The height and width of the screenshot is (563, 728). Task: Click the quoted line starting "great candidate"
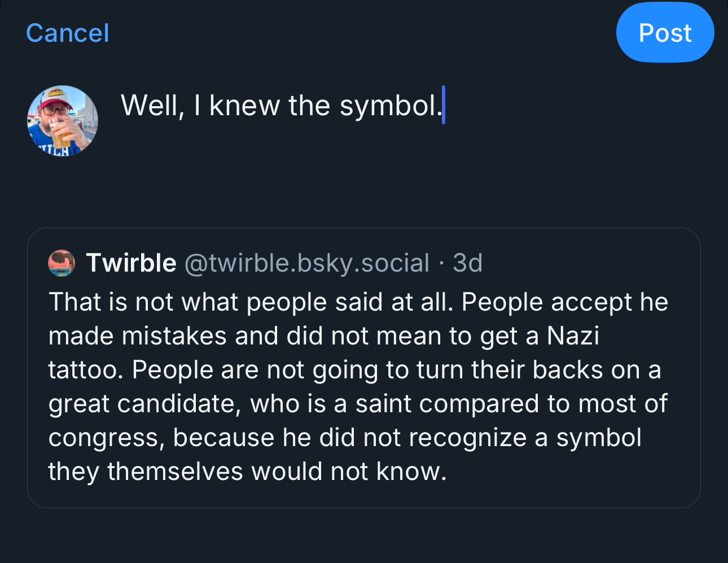tap(358, 404)
